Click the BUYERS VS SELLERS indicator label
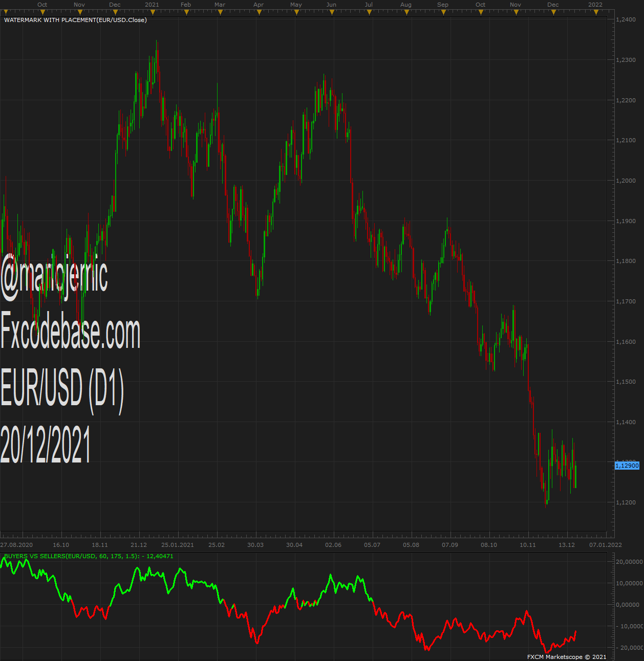 pyautogui.click(x=89, y=556)
